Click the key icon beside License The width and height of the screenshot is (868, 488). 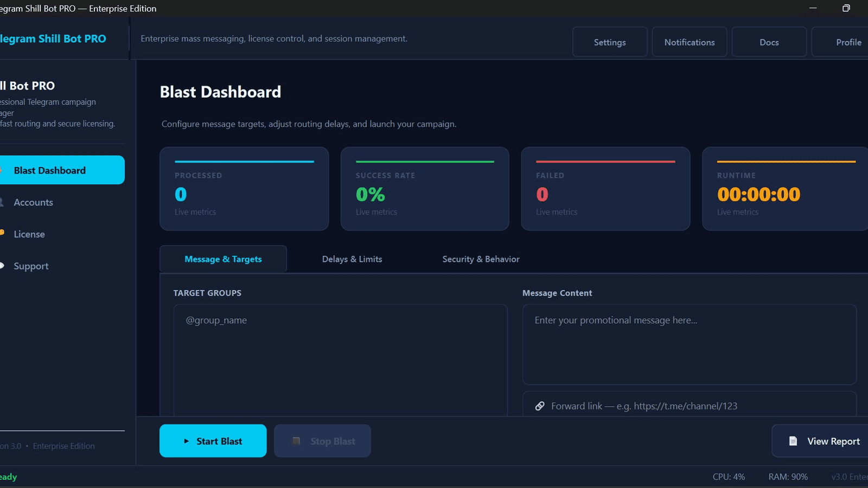click(2, 233)
